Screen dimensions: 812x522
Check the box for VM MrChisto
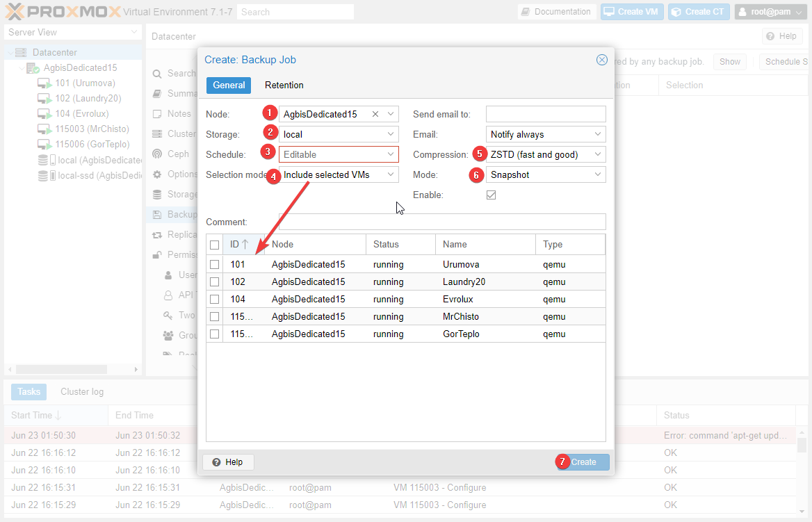pyautogui.click(x=214, y=317)
